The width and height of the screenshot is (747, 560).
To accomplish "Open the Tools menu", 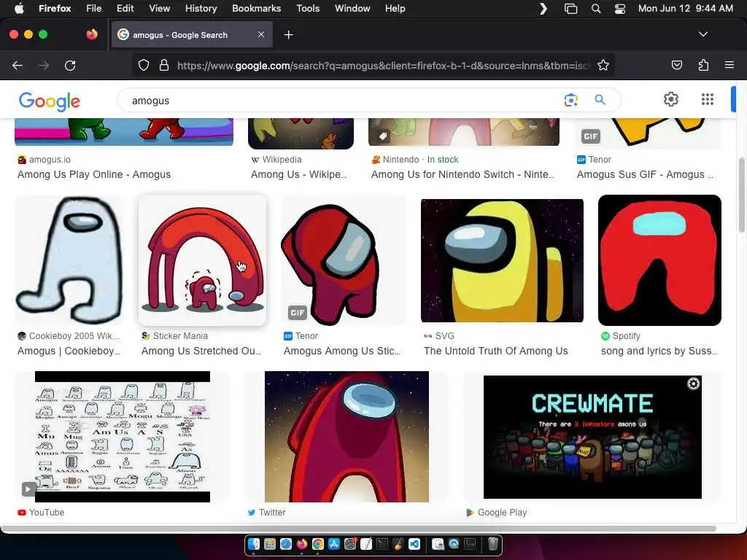I will tap(308, 8).
